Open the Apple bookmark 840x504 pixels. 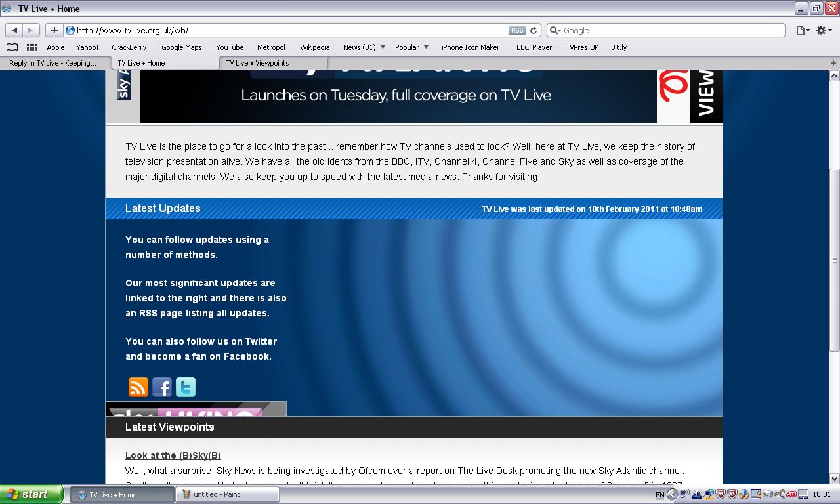click(56, 47)
